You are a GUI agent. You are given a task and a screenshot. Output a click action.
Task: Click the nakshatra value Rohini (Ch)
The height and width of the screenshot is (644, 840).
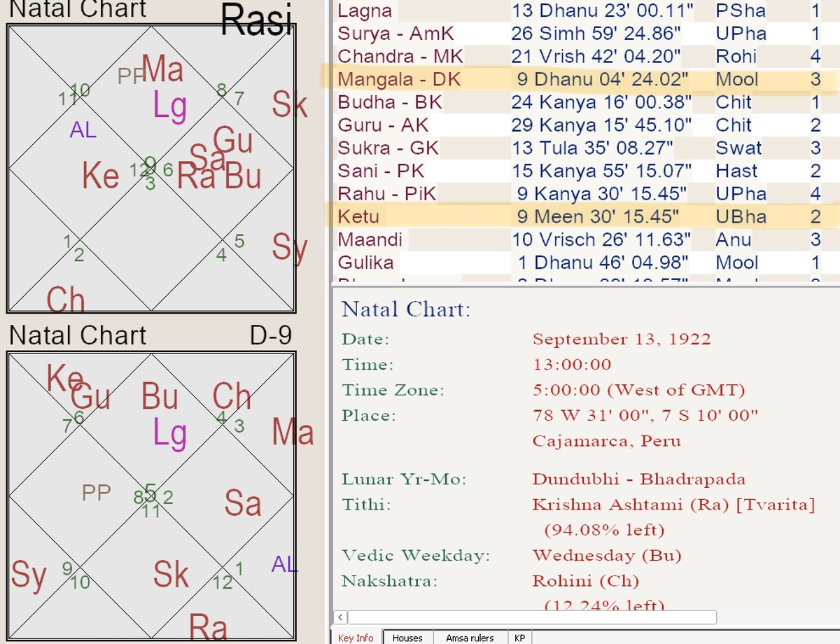pyautogui.click(x=585, y=581)
